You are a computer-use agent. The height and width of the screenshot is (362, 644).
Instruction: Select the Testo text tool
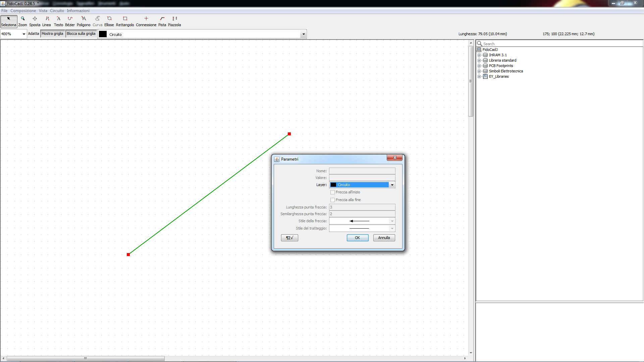(58, 21)
